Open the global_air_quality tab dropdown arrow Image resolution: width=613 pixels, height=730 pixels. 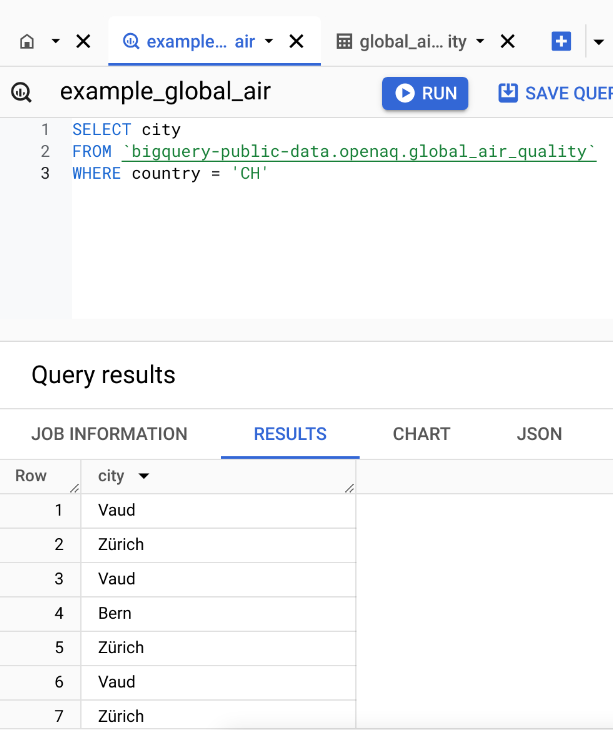tap(480, 41)
